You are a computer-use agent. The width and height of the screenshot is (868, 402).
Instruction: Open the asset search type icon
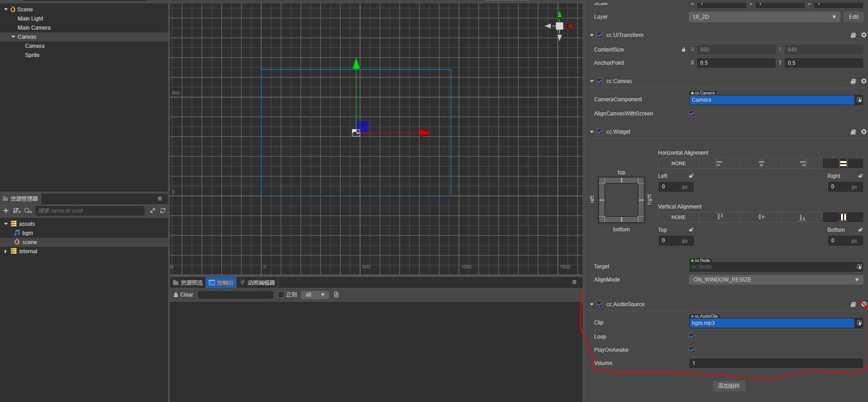tap(28, 211)
